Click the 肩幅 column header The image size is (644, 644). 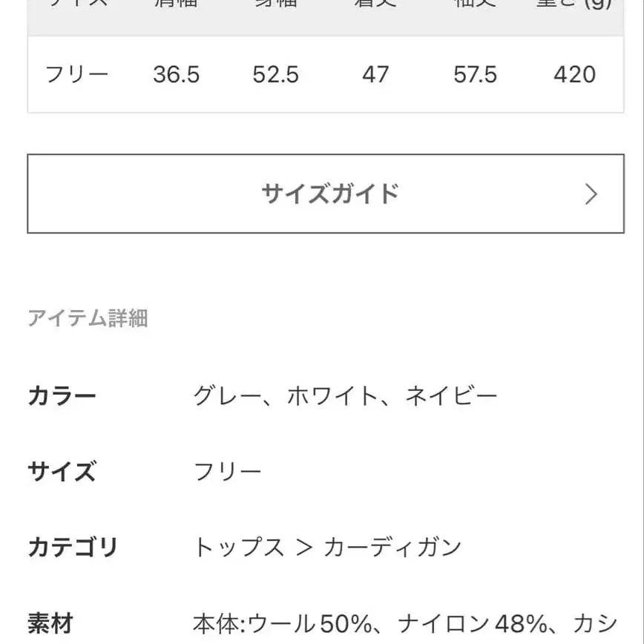(x=177, y=6)
